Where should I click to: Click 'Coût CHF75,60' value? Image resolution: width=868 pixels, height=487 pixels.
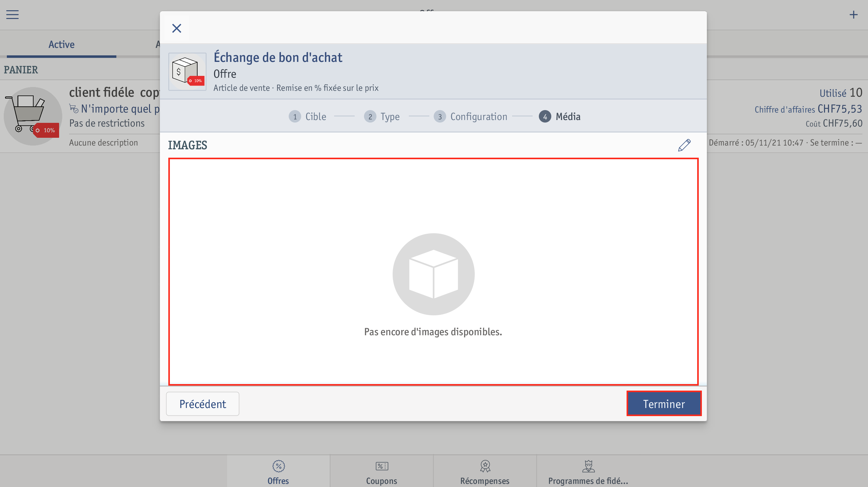(x=834, y=123)
